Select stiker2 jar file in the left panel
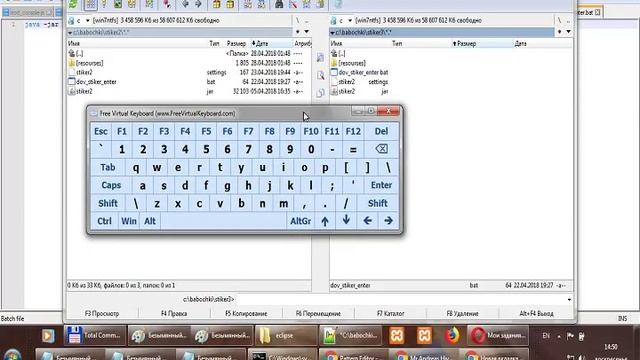 tap(84, 91)
